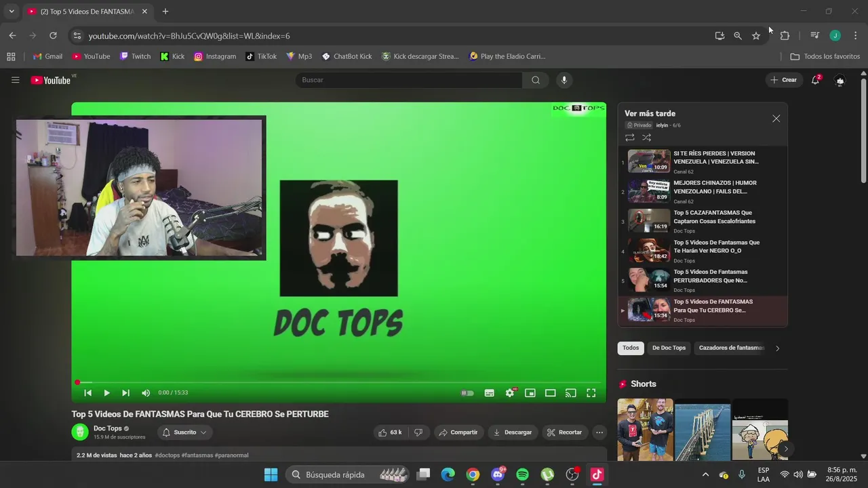This screenshot has height=488, width=868.
Task: Open the Chrome apps grid shortcut
Action: tap(11, 56)
